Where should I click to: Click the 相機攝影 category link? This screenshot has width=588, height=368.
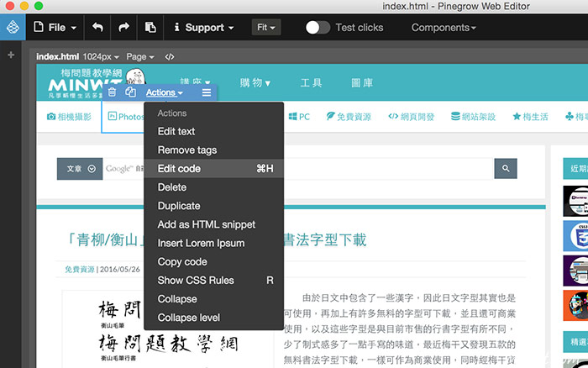pos(69,117)
